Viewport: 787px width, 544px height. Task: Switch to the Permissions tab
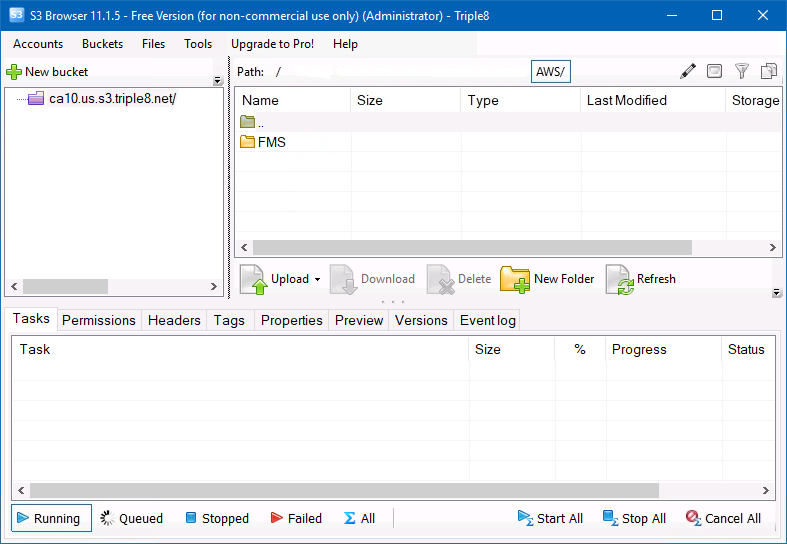pos(99,320)
